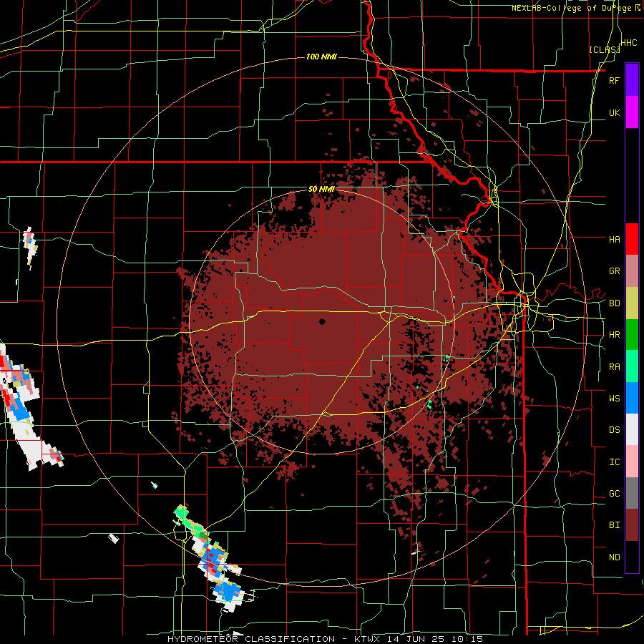The image size is (644, 644).
Task: Click the HHC product label
Action: pyautogui.click(x=629, y=43)
